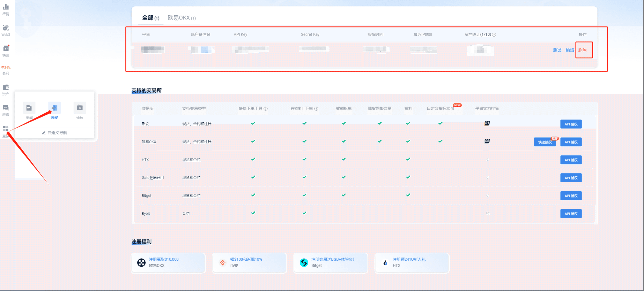This screenshot has height=291, width=644.
Task: Click the 币安 logo in 注册福利 card
Action: (222, 262)
